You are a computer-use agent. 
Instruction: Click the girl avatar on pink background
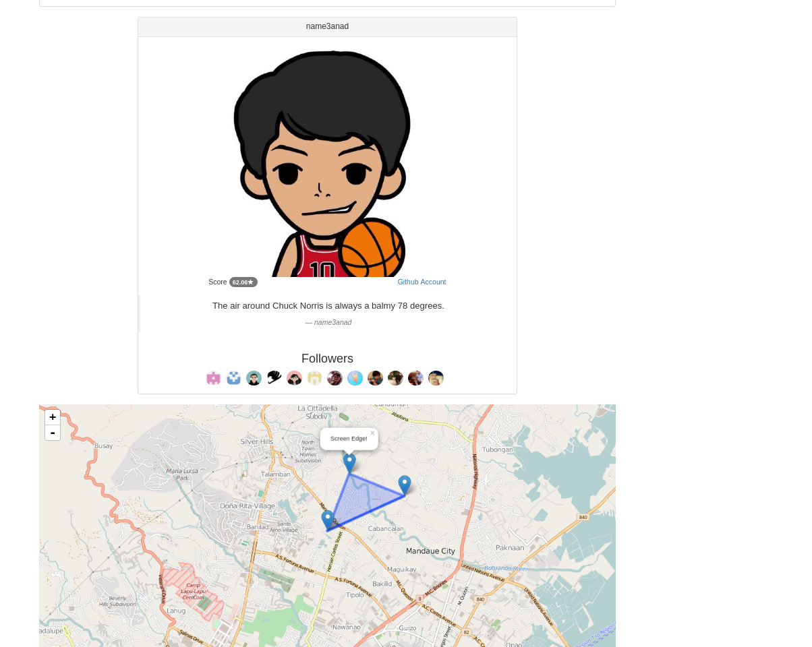[x=295, y=378]
